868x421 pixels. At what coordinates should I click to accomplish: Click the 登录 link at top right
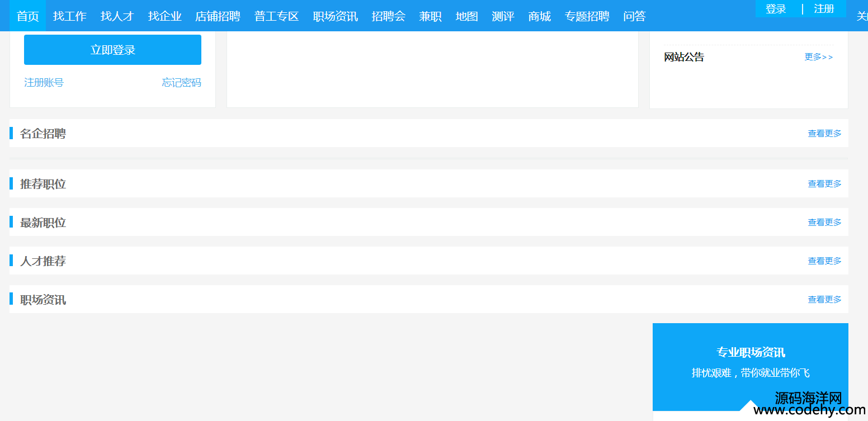pyautogui.click(x=776, y=8)
